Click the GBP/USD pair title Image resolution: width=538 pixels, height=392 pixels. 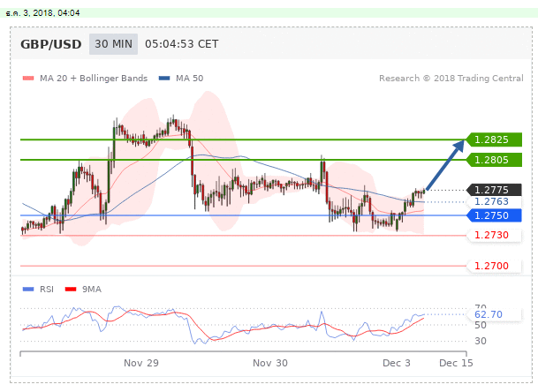(50, 44)
